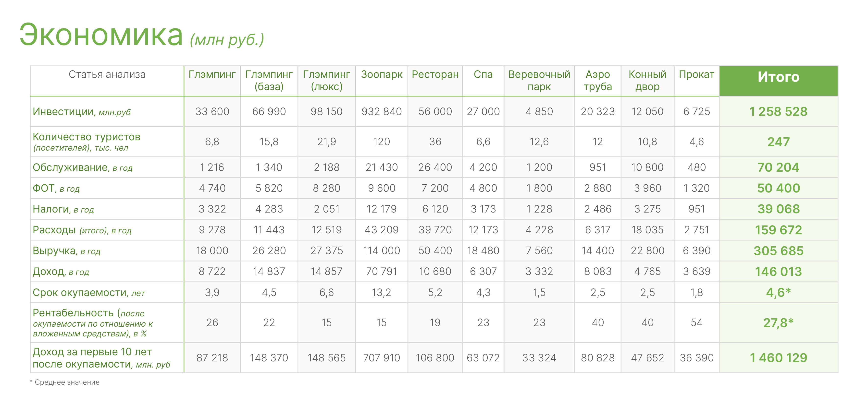Click total revenue value 305 685
Viewport: 868px width, 404px height.
coord(778,251)
